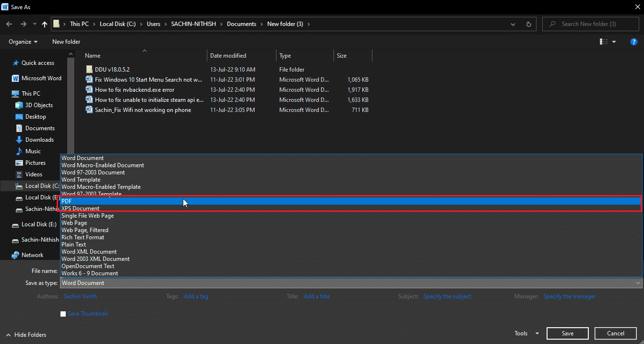Viewport: 644px width, 344px height.
Task: Choose Word Macro-Enabled Document type
Action: click(351, 165)
